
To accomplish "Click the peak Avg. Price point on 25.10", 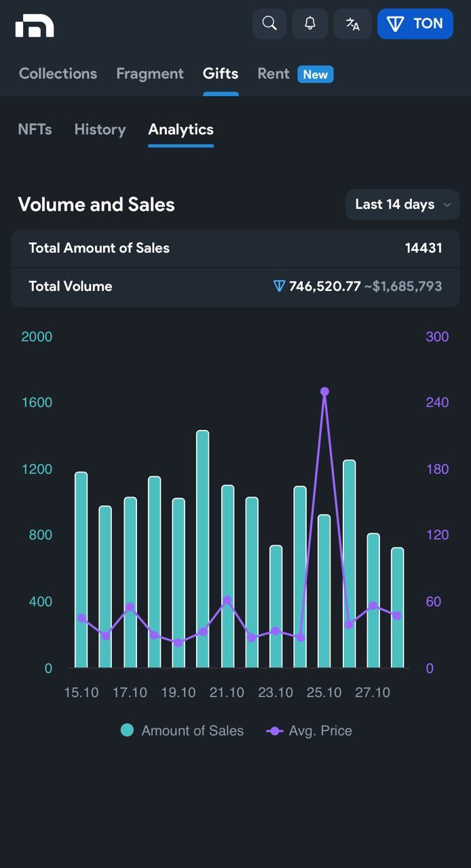I will click(324, 391).
